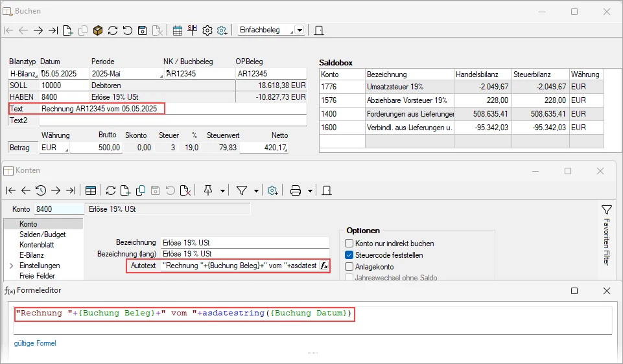Viewport: 623px width, 364px height.
Task: Open the formula editor fx button beside Autotext
Action: point(324,266)
